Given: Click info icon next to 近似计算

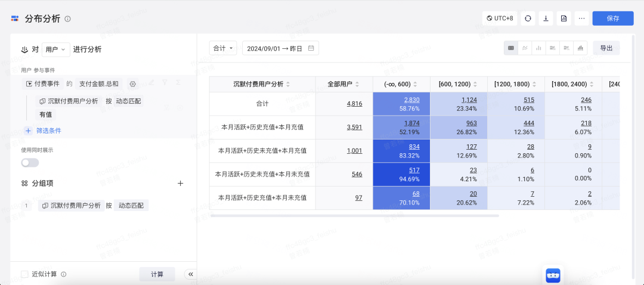Looking at the screenshot, I should (x=64, y=274).
